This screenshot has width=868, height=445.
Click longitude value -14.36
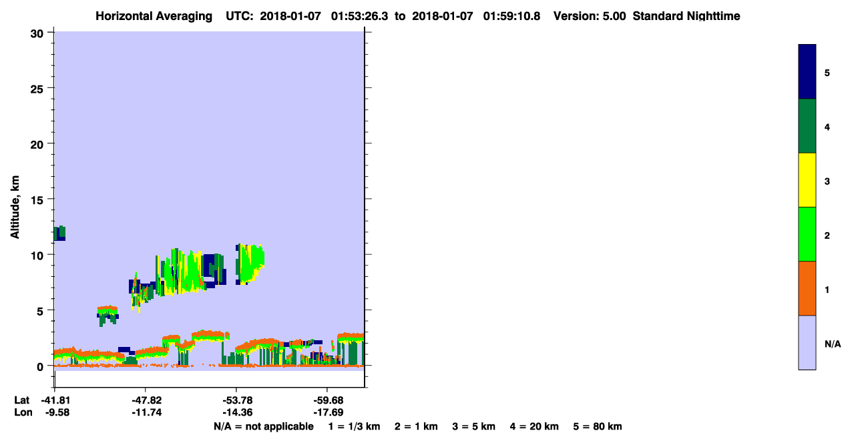coord(236,412)
